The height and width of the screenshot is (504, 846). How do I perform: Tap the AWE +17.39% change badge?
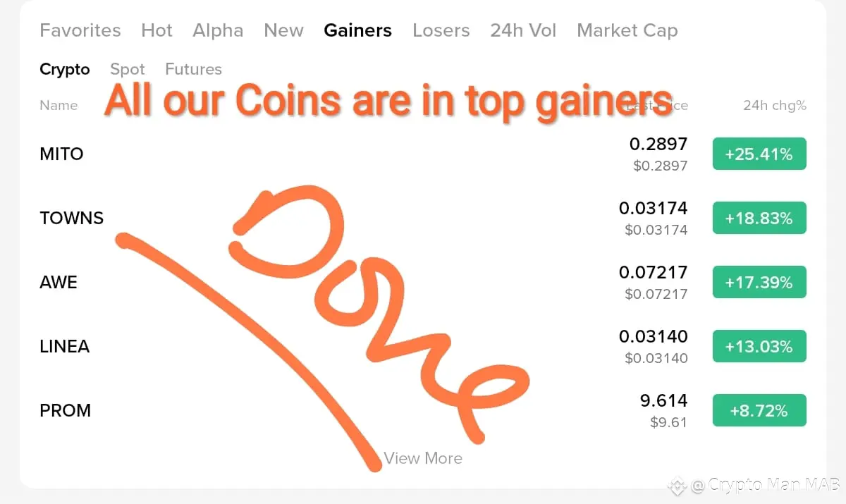pyautogui.click(x=759, y=282)
